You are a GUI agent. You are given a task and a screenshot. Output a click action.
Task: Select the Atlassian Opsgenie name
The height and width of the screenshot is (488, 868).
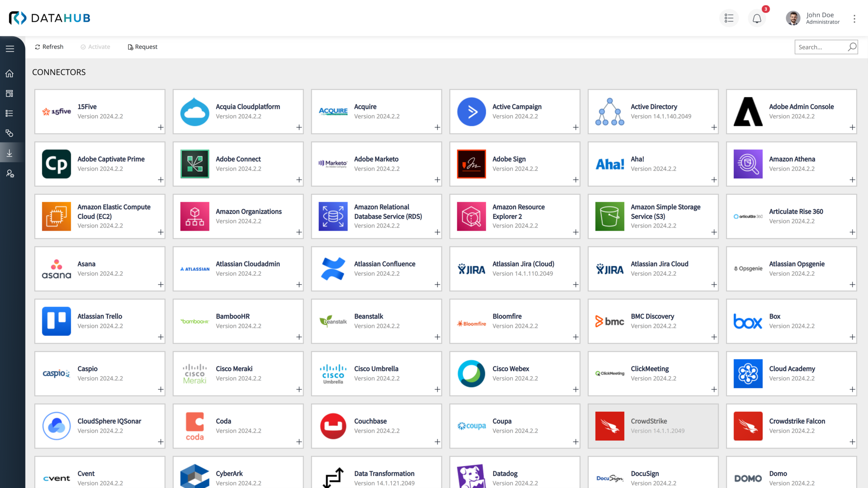pos(797,264)
